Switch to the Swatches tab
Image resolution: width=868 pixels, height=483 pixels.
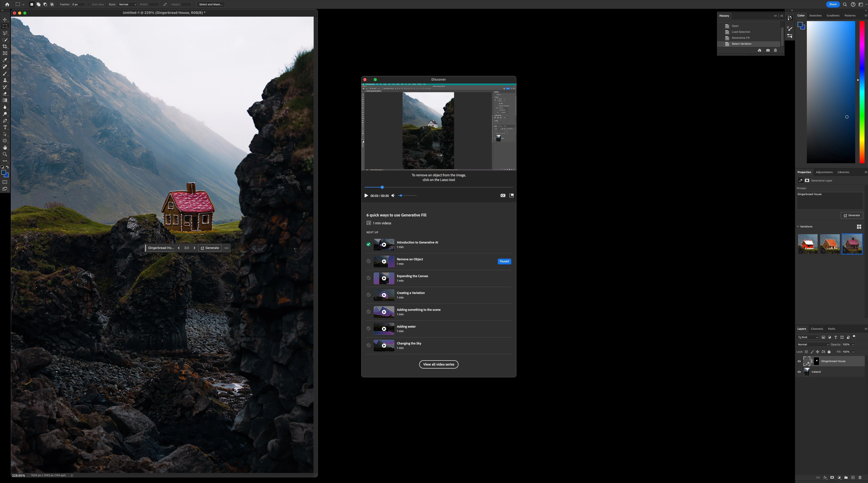pos(815,16)
